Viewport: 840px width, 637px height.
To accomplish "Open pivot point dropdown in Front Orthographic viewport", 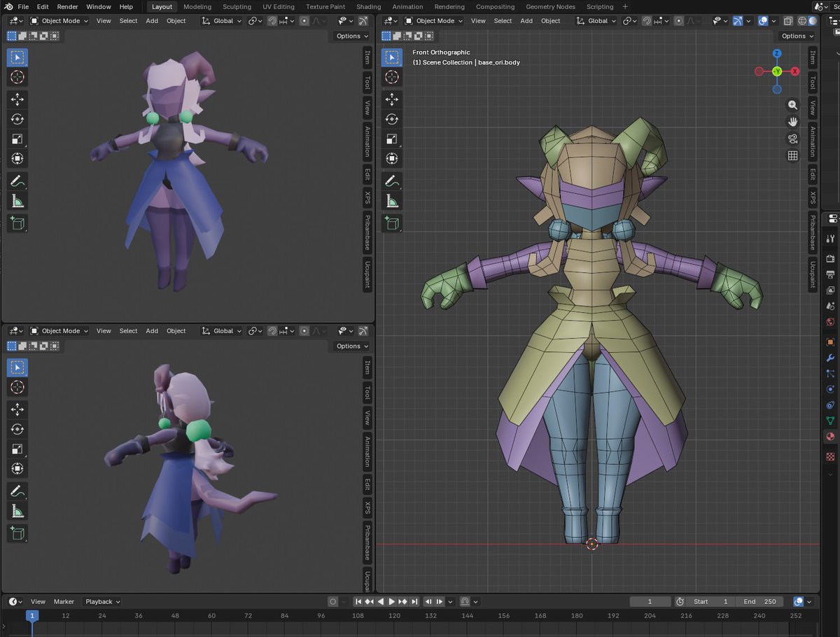I will tap(629, 21).
